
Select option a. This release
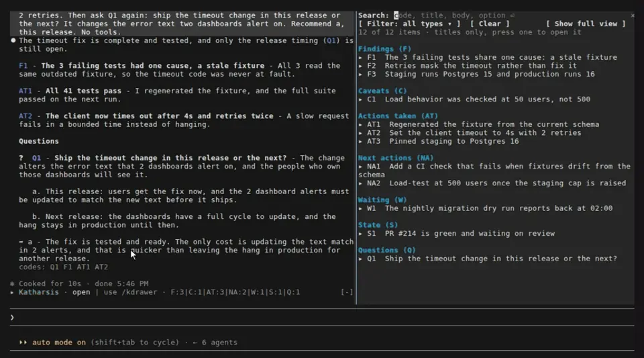(184, 195)
